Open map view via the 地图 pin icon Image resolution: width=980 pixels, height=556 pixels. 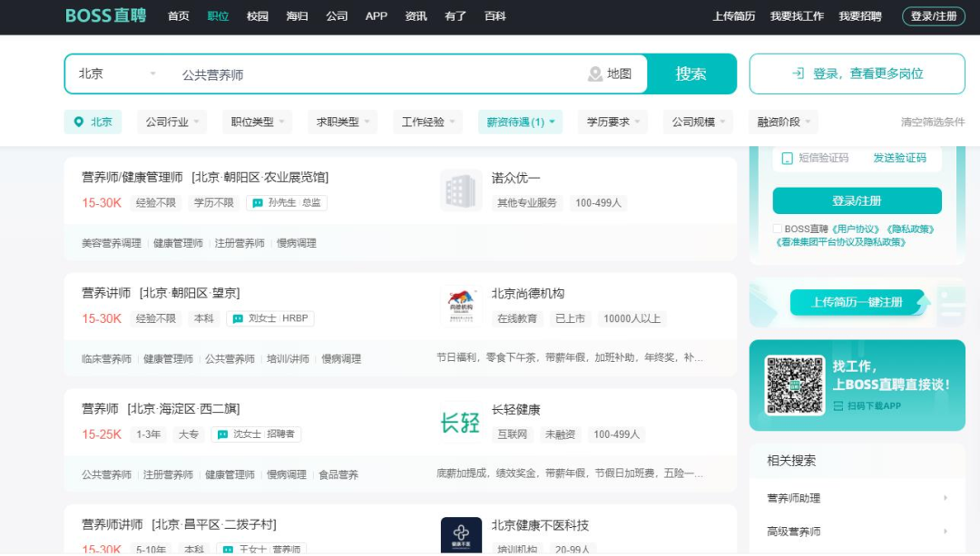click(595, 74)
